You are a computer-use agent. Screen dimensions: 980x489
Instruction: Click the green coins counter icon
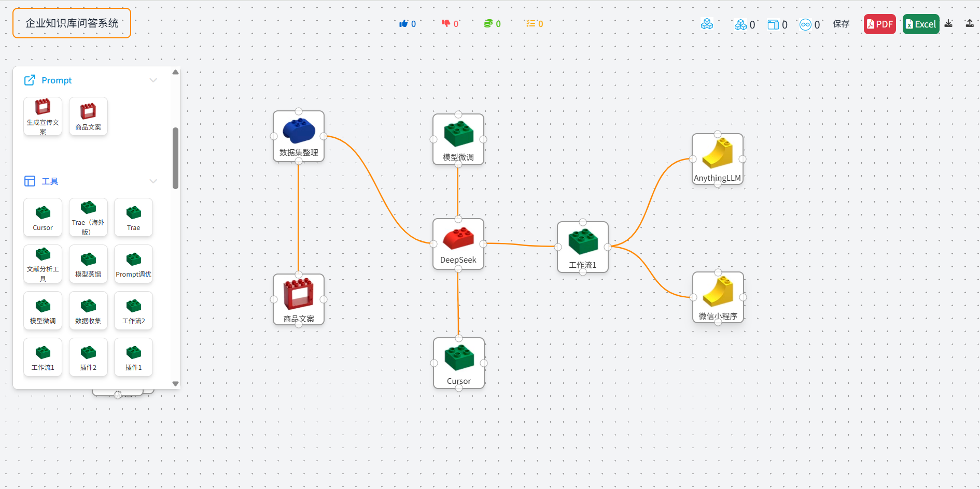click(x=488, y=24)
